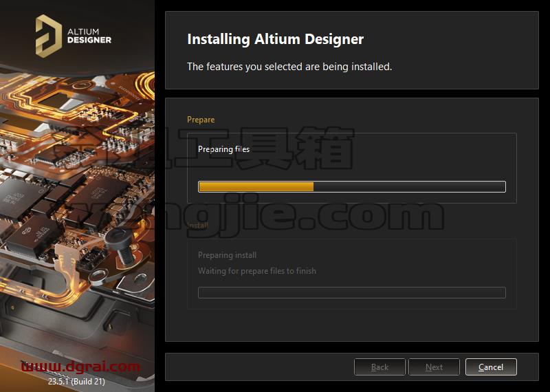Click the 'Installing Altium Designer' heading

[276, 39]
